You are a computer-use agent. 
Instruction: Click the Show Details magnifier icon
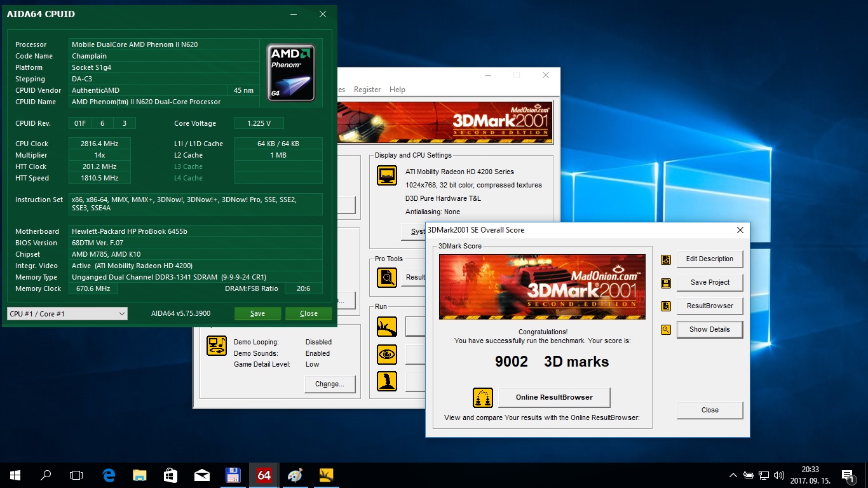click(666, 330)
